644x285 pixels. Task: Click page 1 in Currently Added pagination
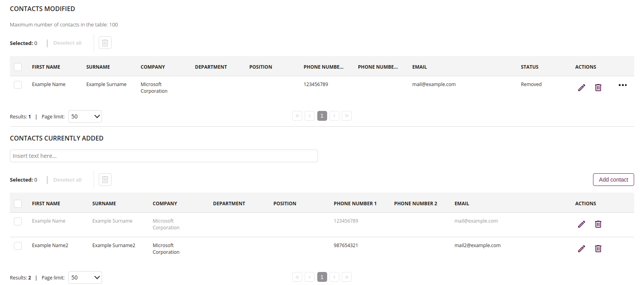322,277
